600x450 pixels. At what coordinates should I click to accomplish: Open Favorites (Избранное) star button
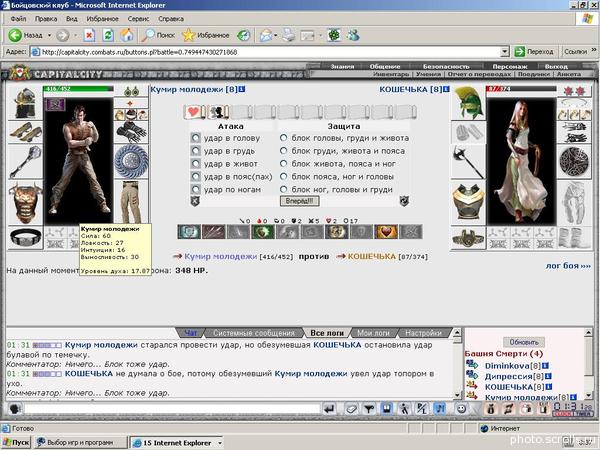[205, 36]
